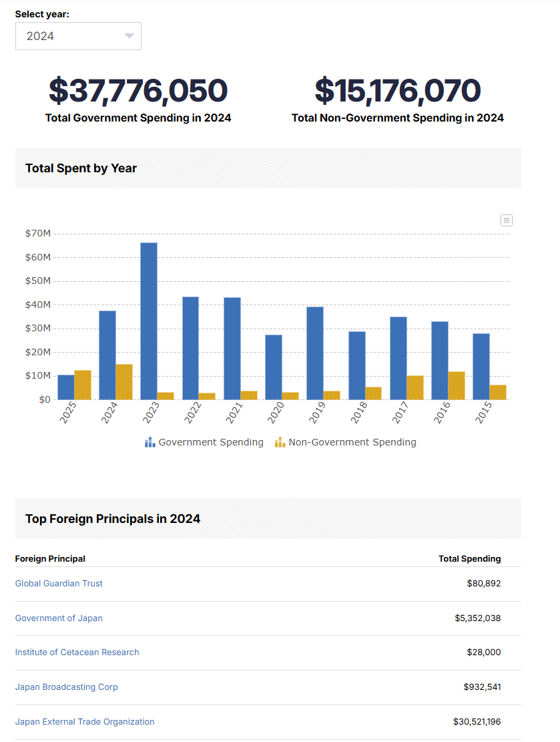Open the Select year dropdown

(x=78, y=36)
